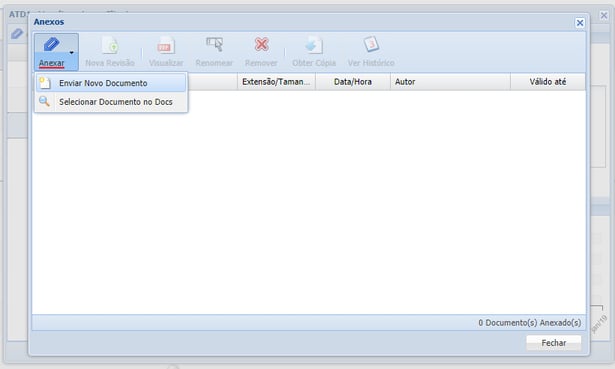Click the Autor column header

click(450, 82)
